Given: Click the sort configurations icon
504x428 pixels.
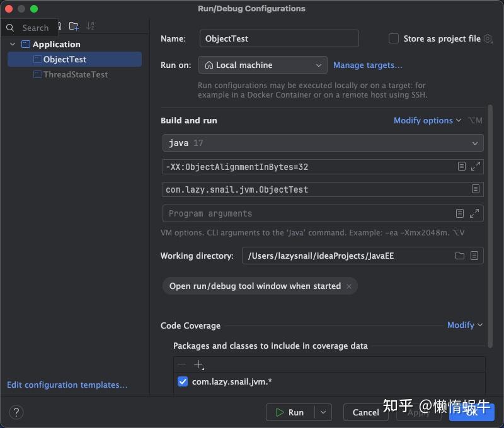Looking at the screenshot, I should 90,26.
